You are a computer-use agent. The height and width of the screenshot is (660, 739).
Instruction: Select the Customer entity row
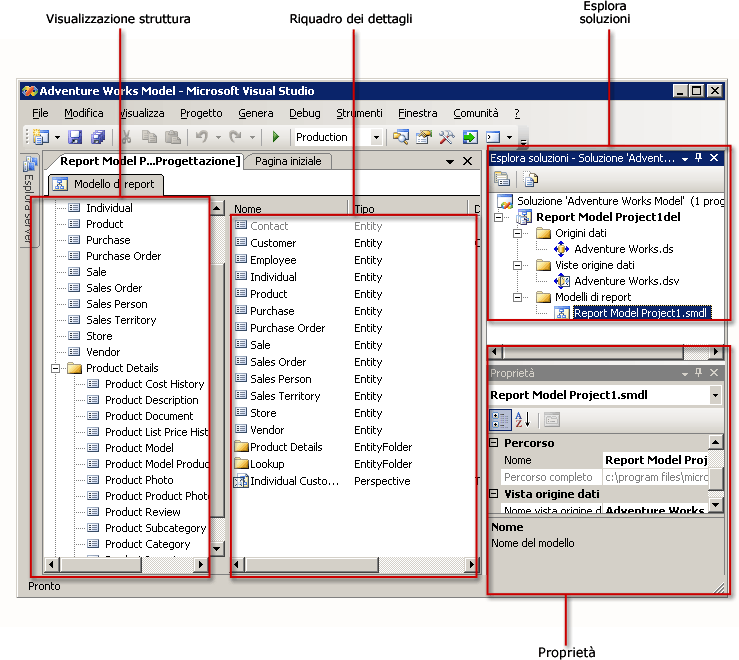pos(273,243)
